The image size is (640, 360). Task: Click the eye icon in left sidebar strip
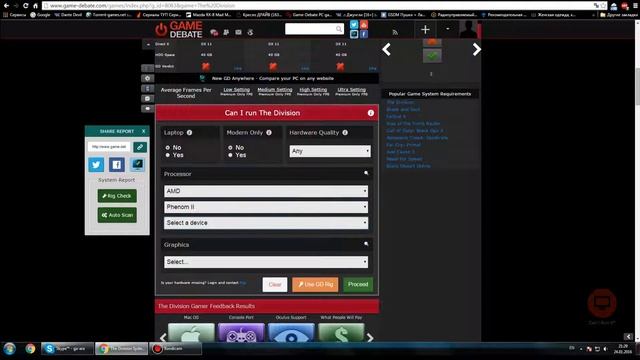(148, 109)
